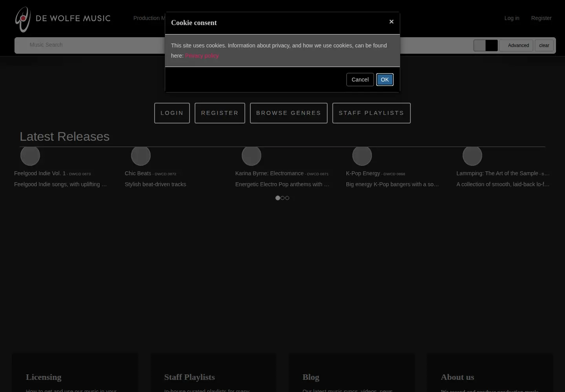Open the K-Pop Energy release title
565x392 pixels.
pyautogui.click(x=363, y=173)
